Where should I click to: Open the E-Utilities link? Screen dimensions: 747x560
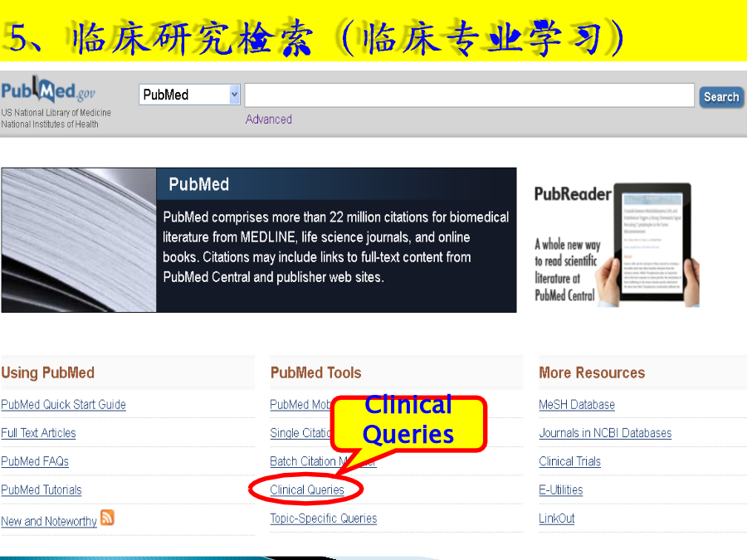[561, 489]
